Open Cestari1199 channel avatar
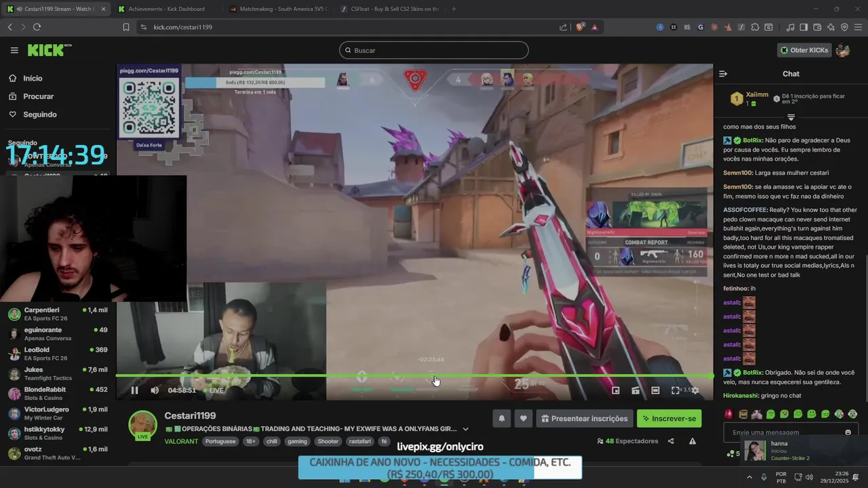Image resolution: width=868 pixels, height=488 pixels. coord(143,425)
